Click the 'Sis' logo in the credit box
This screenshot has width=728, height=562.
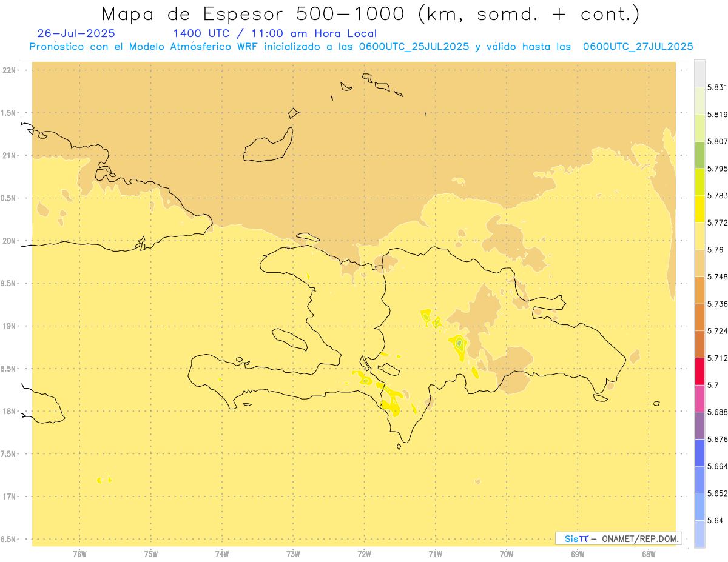[x=571, y=538]
